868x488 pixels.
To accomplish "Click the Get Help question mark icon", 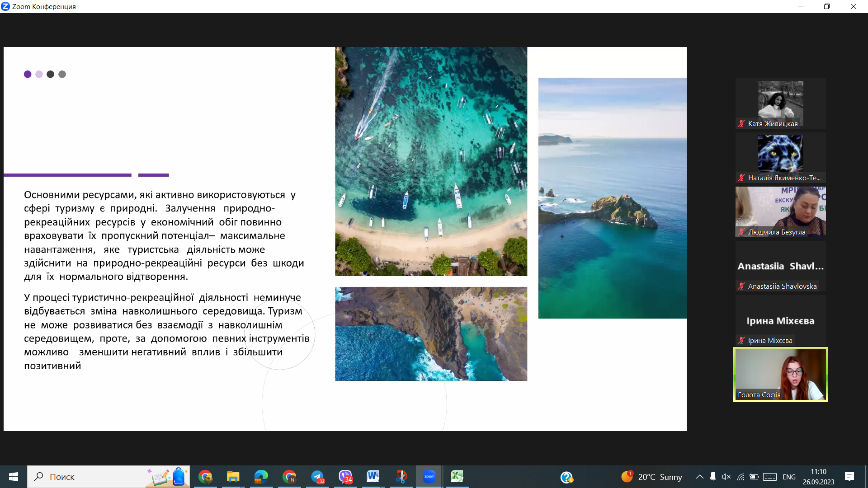I will [x=566, y=477].
